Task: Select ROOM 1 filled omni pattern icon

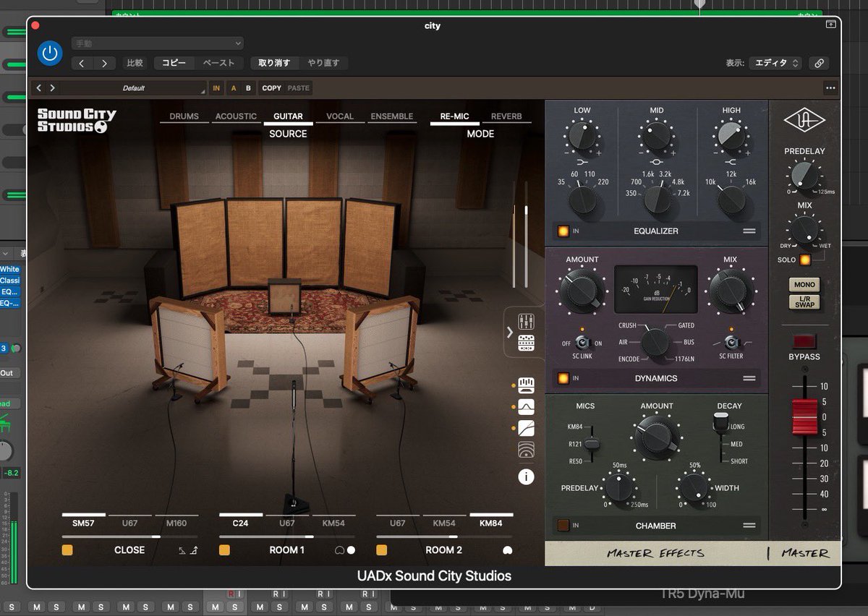Action: 351,550
